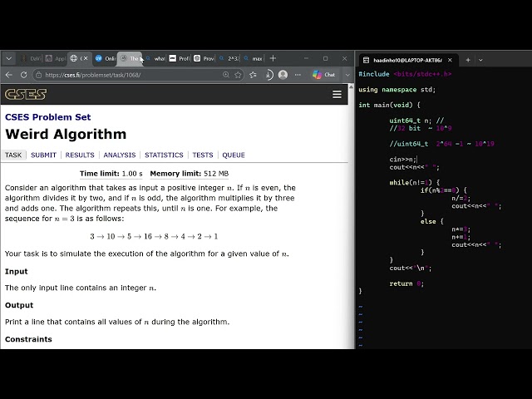532x399 pixels.
Task: Click the 'using namespace std;' line
Action: pyautogui.click(x=397, y=90)
